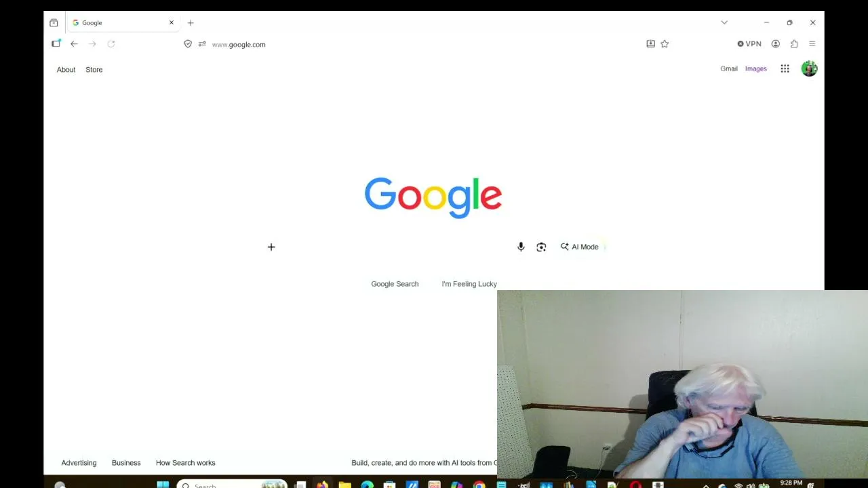Image resolution: width=868 pixels, height=488 pixels.
Task: Search by image with Google Lens
Action: (x=541, y=247)
